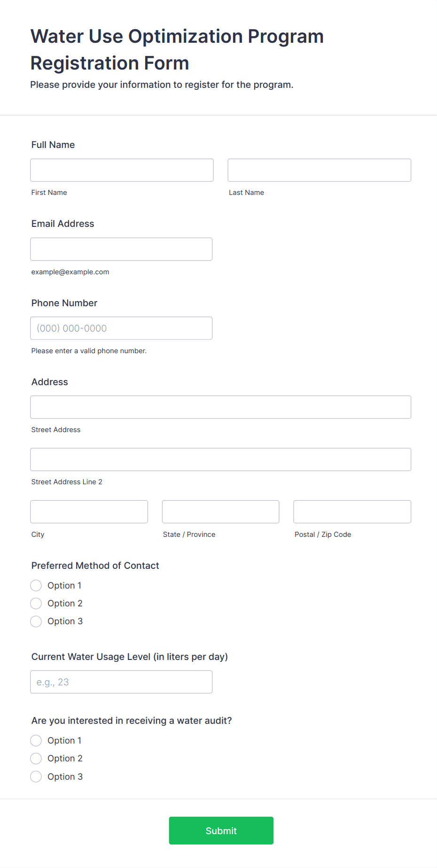The height and width of the screenshot is (868, 437).
Task: Pick Option 3 for water audit question
Action: coord(36,777)
